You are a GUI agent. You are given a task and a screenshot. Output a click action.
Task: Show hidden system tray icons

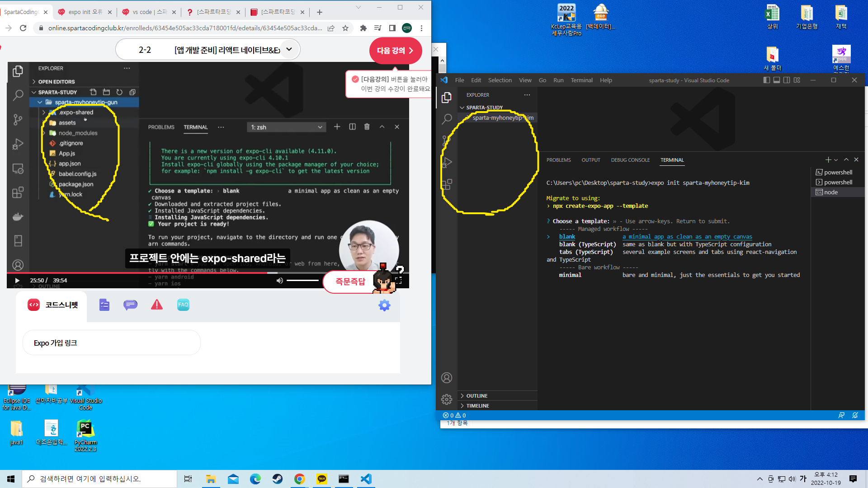pos(760,479)
